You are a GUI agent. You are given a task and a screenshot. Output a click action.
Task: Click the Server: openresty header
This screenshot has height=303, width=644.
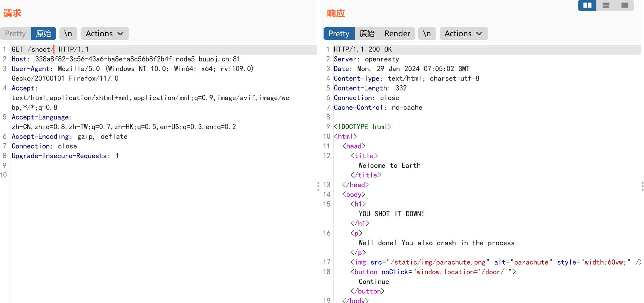click(366, 59)
